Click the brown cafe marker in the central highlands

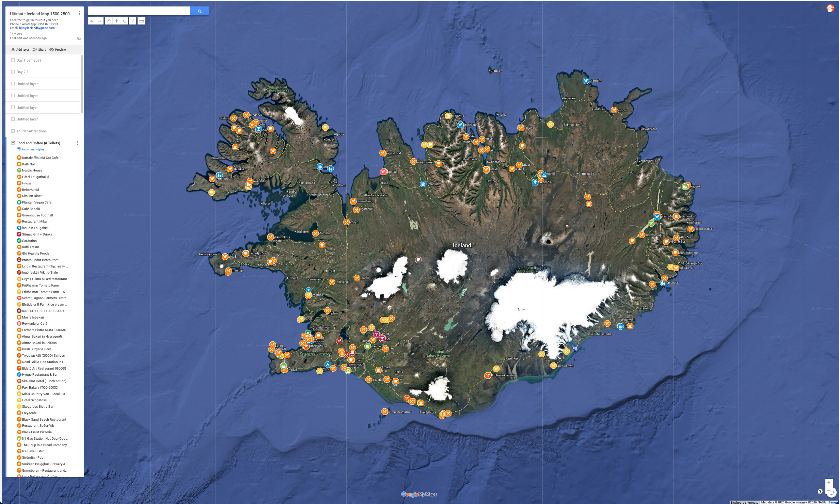(x=418, y=260)
